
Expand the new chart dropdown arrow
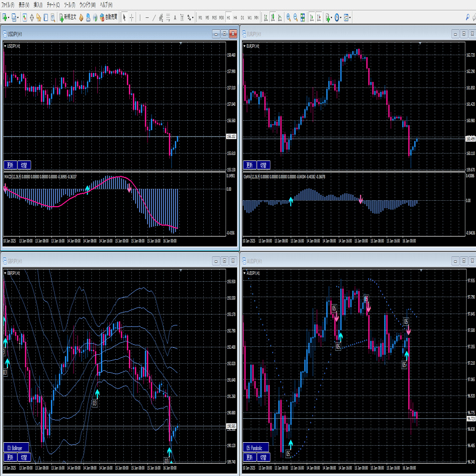[8, 18]
